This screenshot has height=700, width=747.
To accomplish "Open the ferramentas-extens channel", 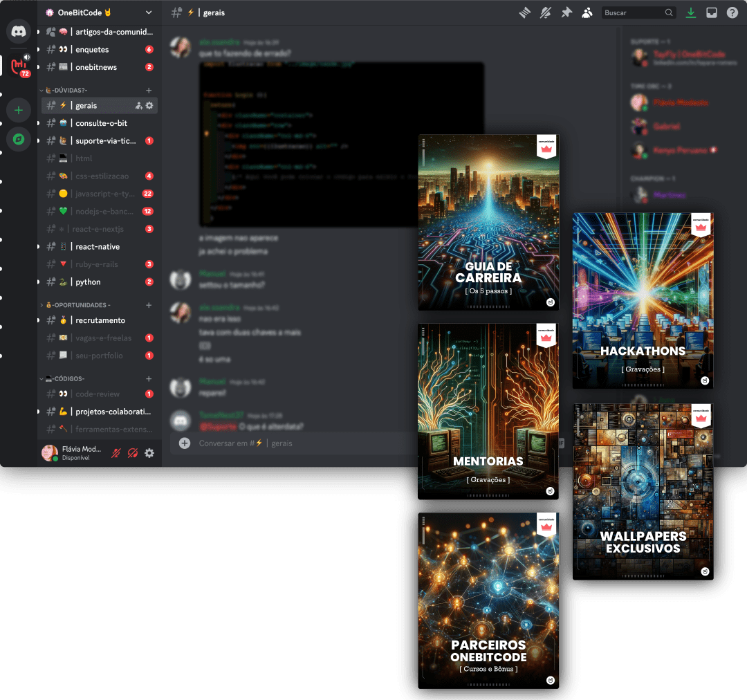I will (100, 430).
